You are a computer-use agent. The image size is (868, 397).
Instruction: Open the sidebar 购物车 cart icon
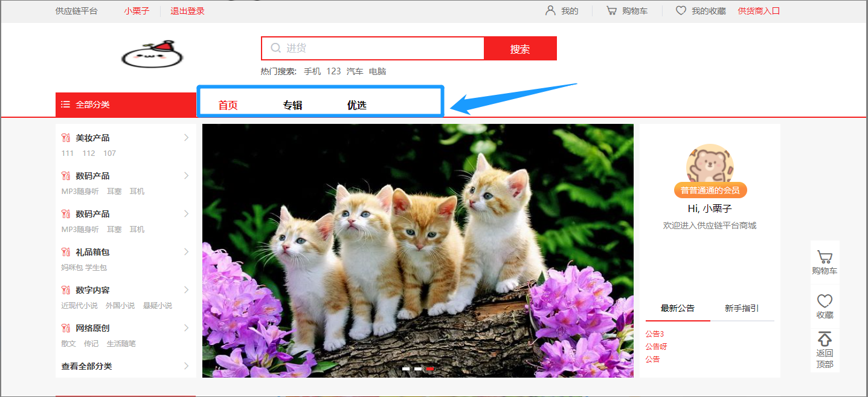pos(825,257)
